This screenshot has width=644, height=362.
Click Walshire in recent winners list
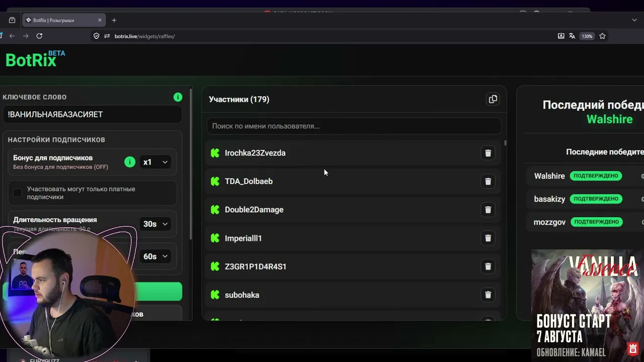pos(549,176)
